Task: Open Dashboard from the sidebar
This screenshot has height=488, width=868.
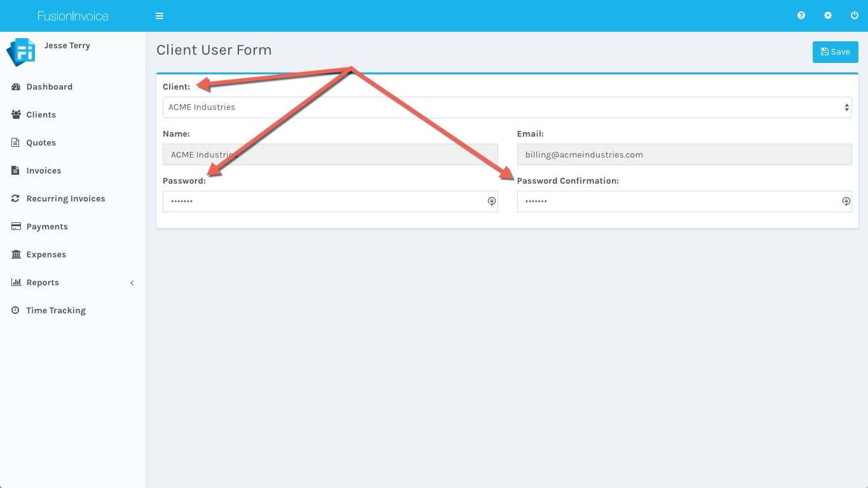Action: (x=49, y=87)
